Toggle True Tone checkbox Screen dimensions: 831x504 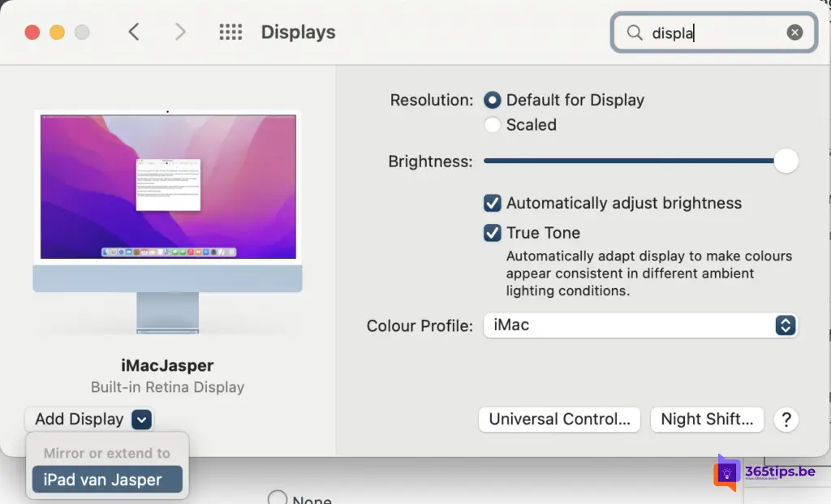(x=493, y=233)
